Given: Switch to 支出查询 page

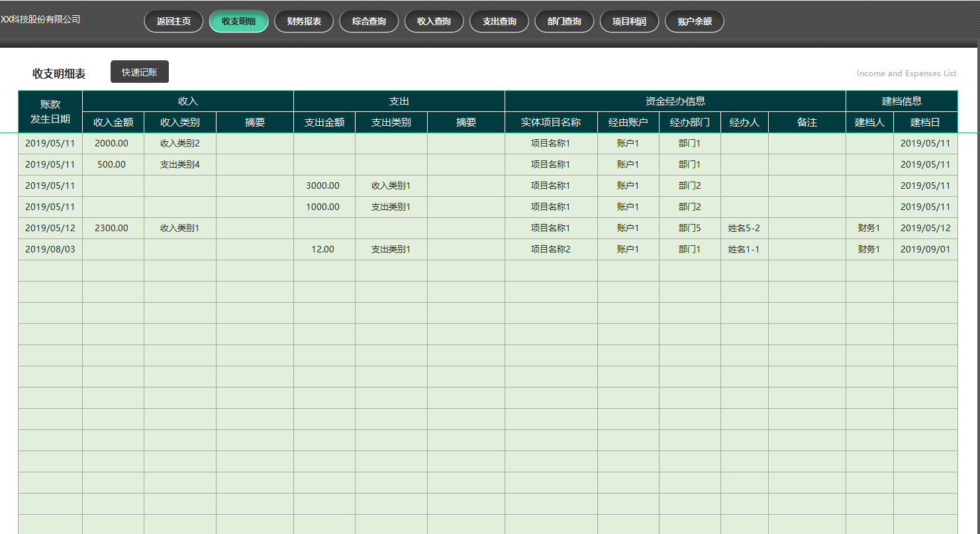Looking at the screenshot, I should click(x=499, y=21).
